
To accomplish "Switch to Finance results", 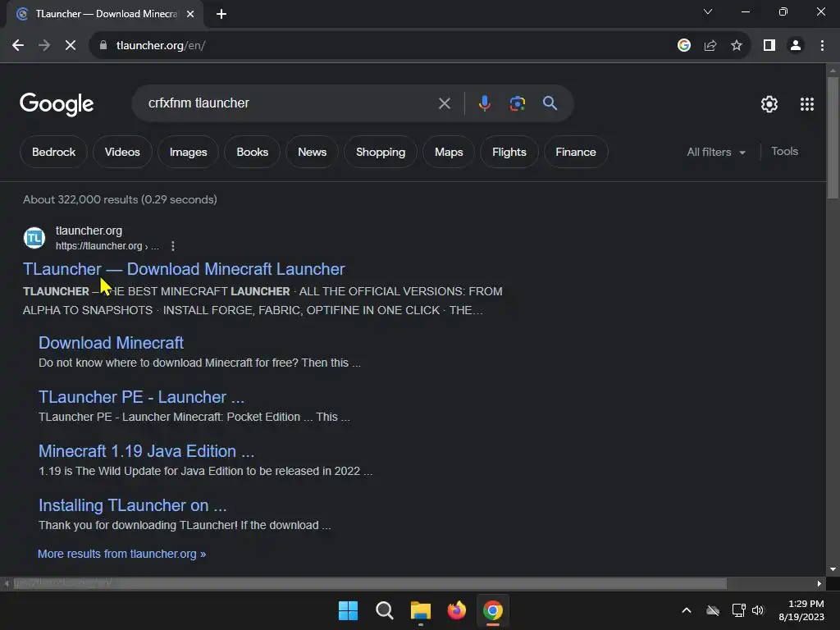I will point(575,152).
